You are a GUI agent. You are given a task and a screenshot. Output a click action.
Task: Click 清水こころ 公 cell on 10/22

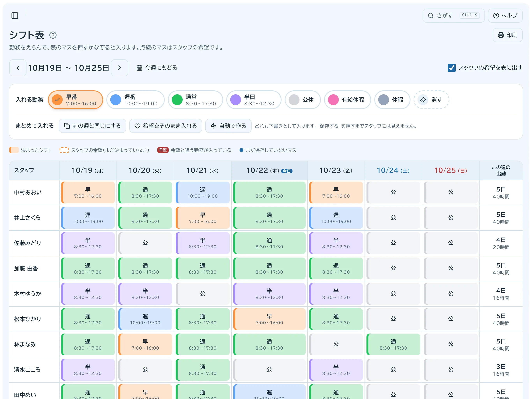point(269,370)
